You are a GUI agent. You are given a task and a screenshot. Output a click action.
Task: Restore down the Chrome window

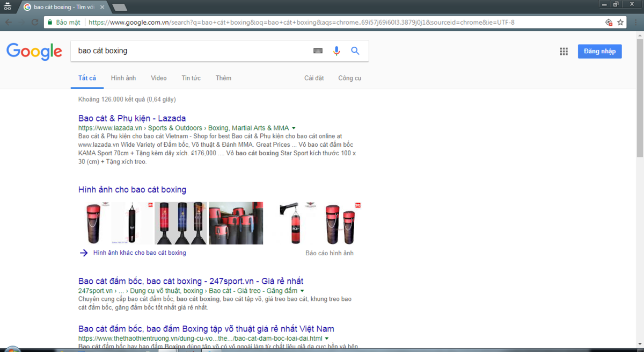click(x=616, y=5)
